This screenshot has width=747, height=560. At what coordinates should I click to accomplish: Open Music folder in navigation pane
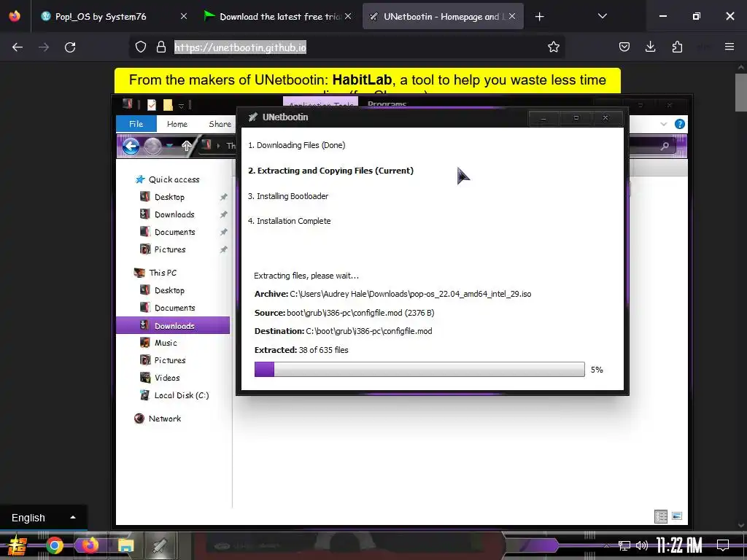tap(166, 343)
